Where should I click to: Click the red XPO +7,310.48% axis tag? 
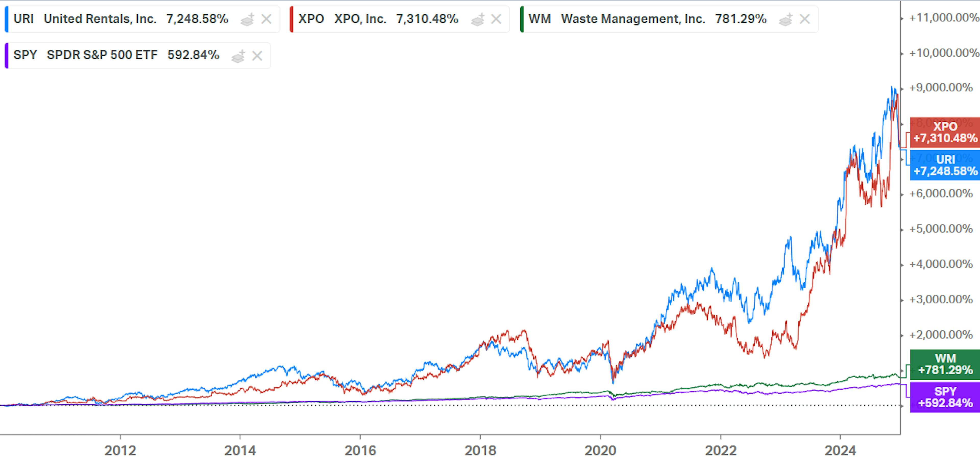(x=945, y=132)
